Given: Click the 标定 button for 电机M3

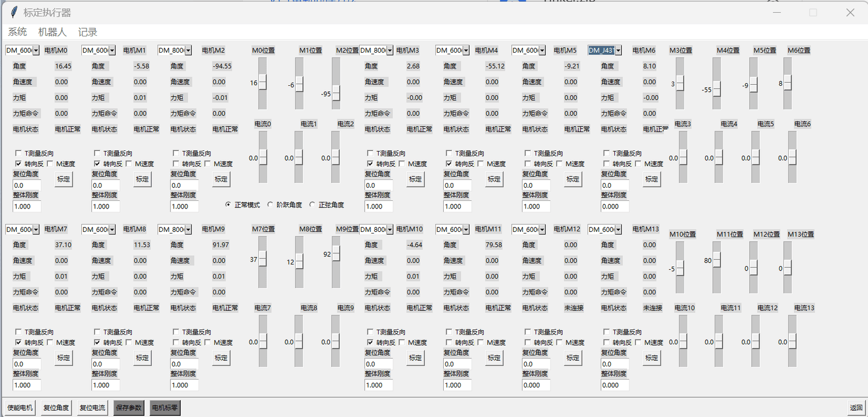Looking at the screenshot, I should coord(416,179).
